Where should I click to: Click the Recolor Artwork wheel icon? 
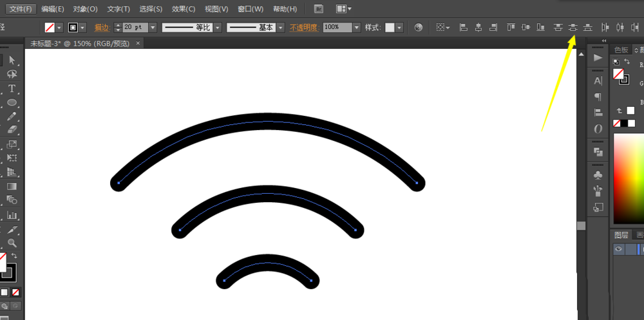tap(419, 28)
